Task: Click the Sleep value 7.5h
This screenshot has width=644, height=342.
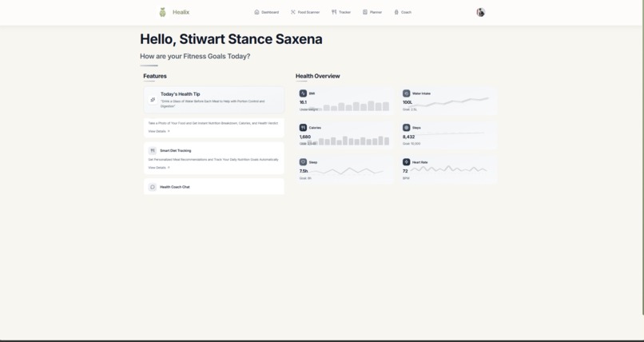Action: click(x=304, y=171)
